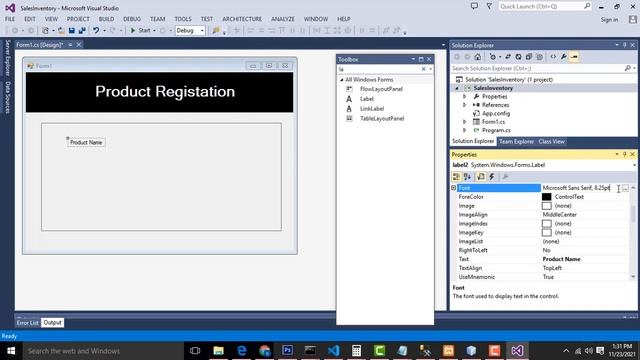Show the Properties page button in Properties panel
Viewport: 640px width, 360px height.
coord(481,176)
